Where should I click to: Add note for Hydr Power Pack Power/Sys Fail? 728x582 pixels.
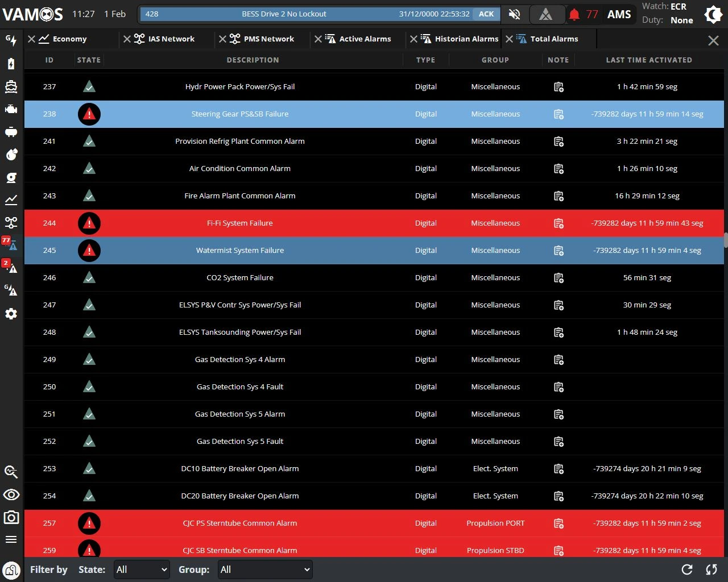pos(559,87)
